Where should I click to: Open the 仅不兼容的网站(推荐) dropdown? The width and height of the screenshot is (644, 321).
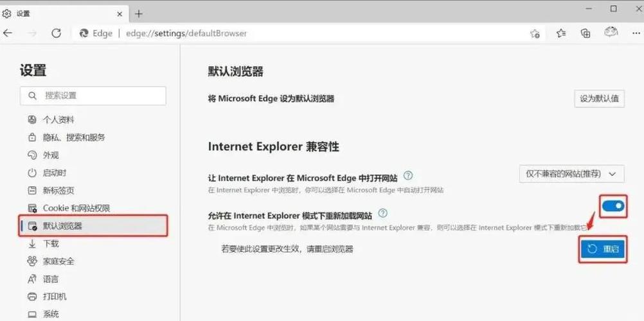(572, 174)
